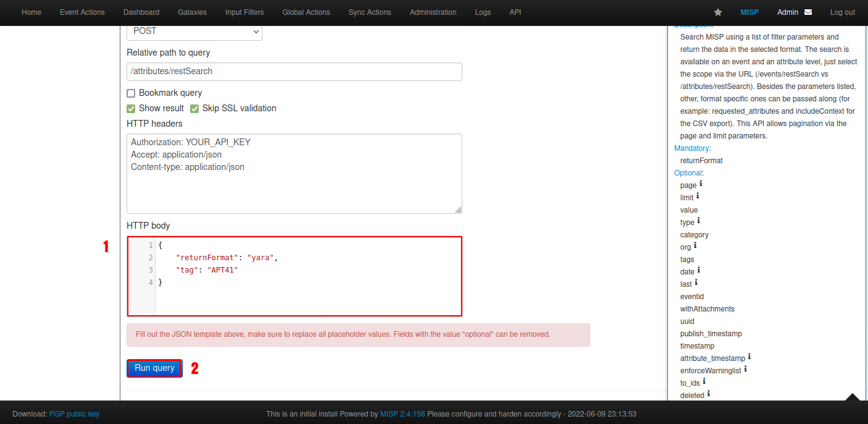Click the info icon next to page parameter
868x424 pixels.
click(x=701, y=184)
